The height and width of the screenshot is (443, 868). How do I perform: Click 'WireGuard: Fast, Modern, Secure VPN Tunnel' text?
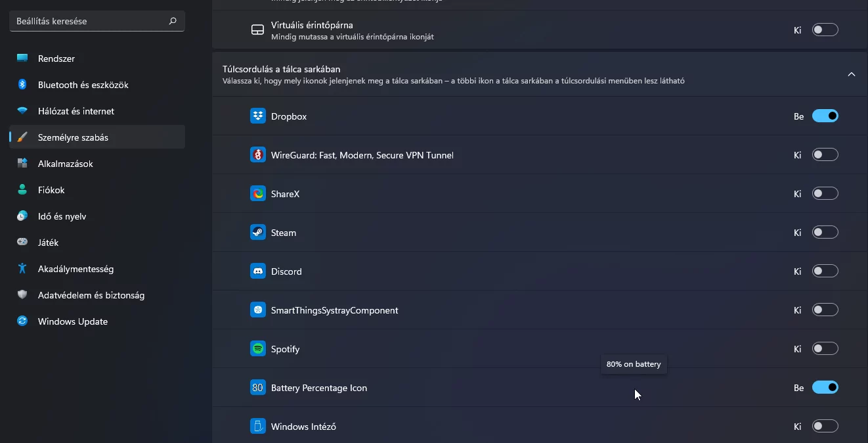[x=362, y=155]
